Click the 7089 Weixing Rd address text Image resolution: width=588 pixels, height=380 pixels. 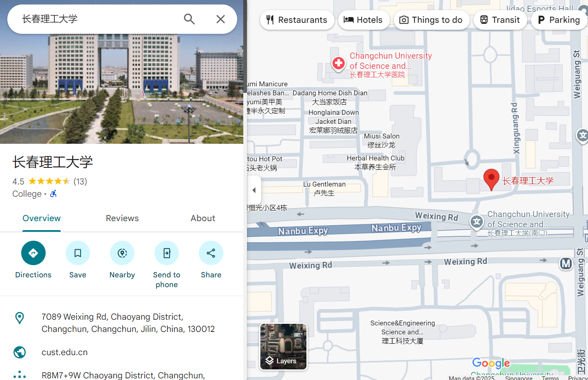(128, 323)
